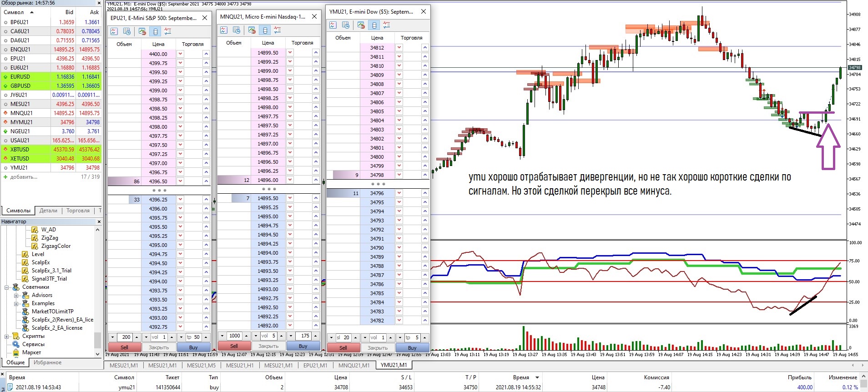Decrease sl value in YMU21 depth window

[330, 337]
